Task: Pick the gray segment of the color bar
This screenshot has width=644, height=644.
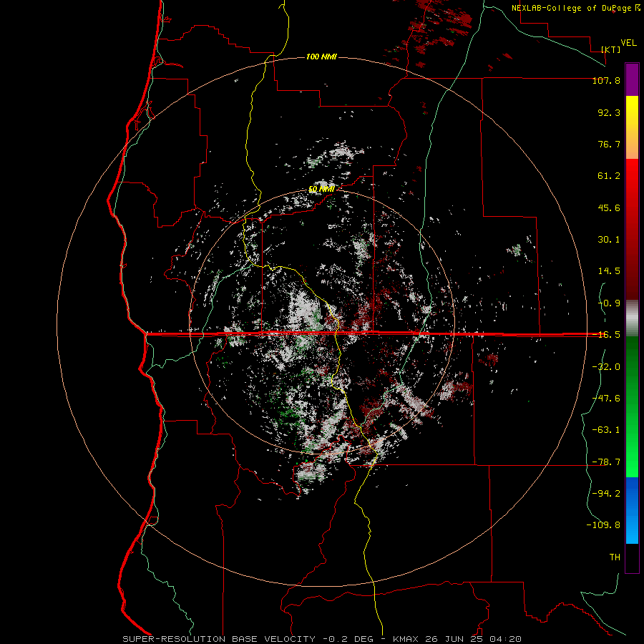Action: pyautogui.click(x=632, y=318)
